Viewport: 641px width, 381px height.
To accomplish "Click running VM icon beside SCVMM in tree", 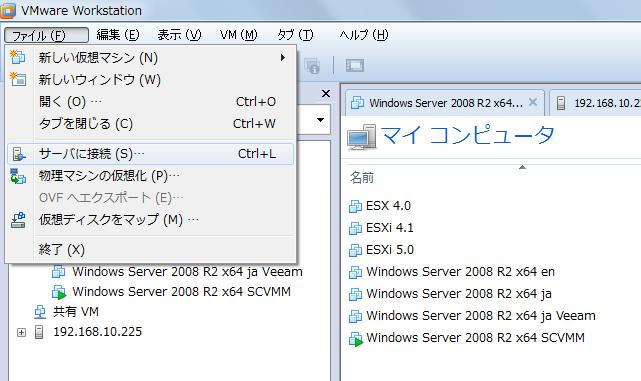I will 59,293.
